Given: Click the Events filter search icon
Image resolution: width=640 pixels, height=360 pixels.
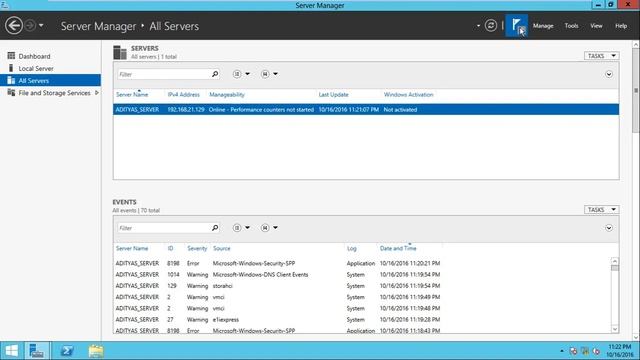Looking at the screenshot, I should pos(215,228).
